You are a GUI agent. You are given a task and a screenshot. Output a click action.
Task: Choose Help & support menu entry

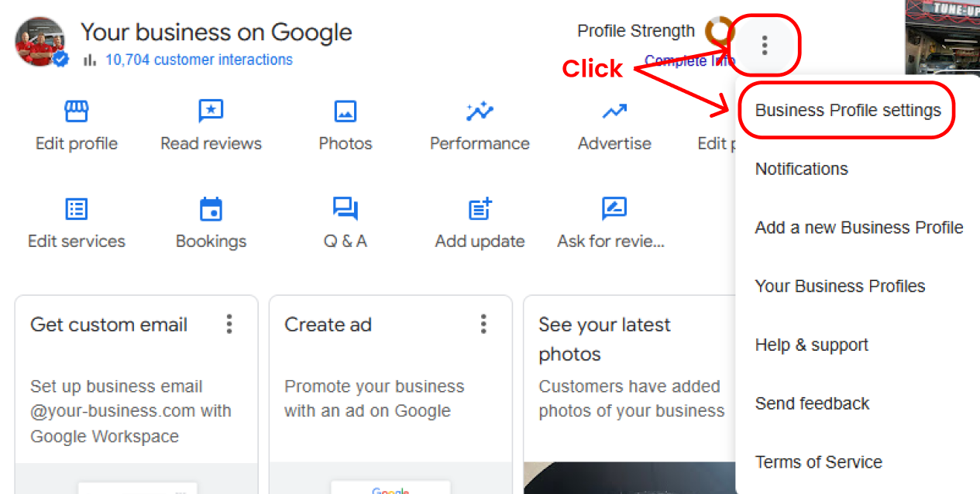pyautogui.click(x=811, y=345)
